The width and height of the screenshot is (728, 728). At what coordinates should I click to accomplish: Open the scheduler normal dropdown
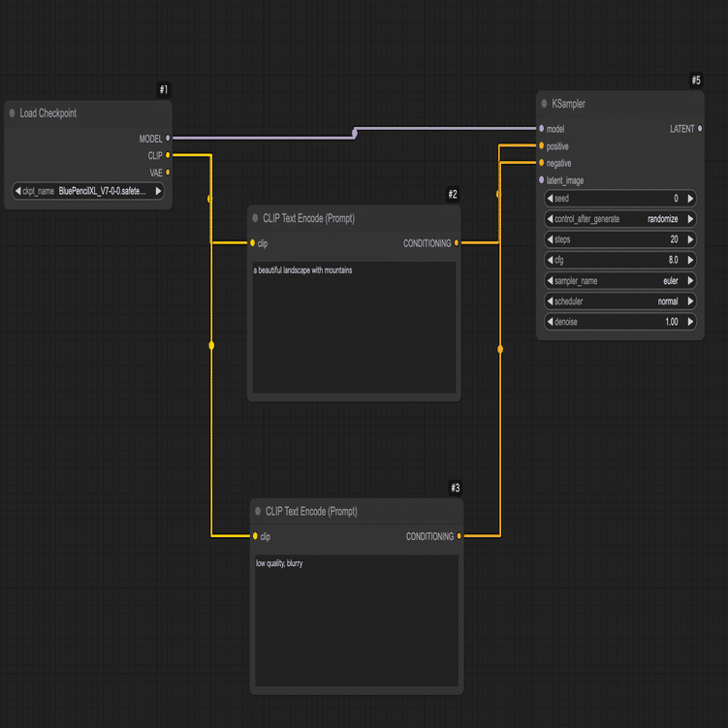tap(619, 301)
